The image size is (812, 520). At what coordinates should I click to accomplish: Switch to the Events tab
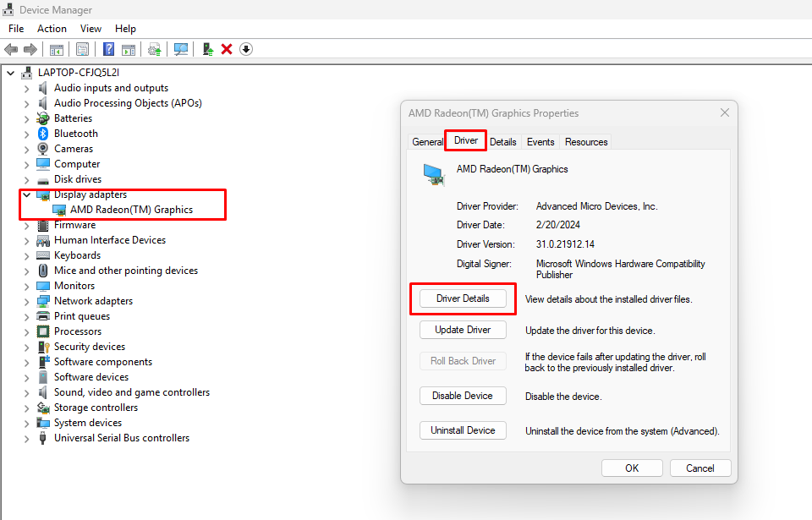coord(540,142)
